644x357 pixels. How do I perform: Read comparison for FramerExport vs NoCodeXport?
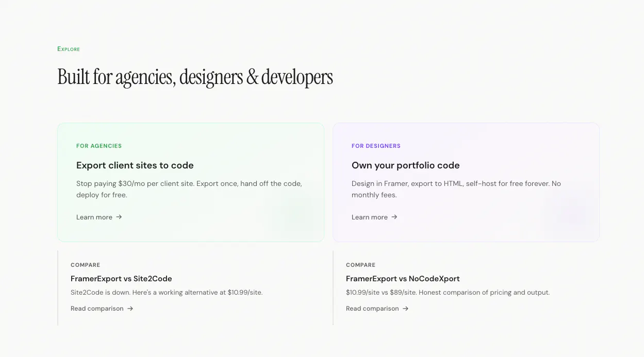(377, 309)
